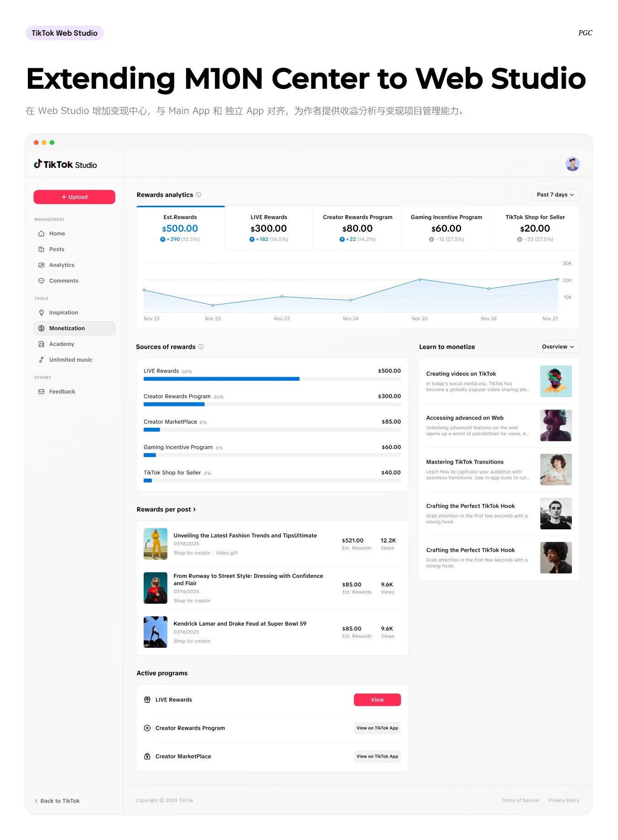This screenshot has width=618, height=840.
Task: Click the Gaming Incentive Program 6% bar
Action: [272, 455]
